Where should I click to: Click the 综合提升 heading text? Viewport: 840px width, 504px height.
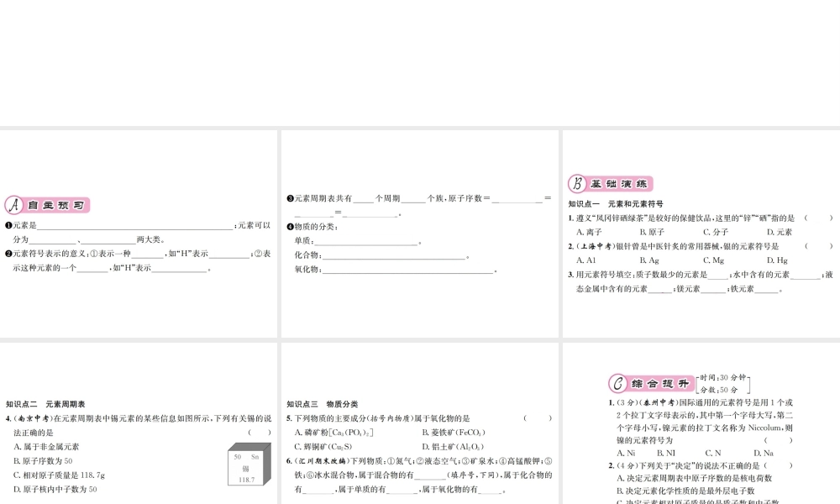click(660, 384)
